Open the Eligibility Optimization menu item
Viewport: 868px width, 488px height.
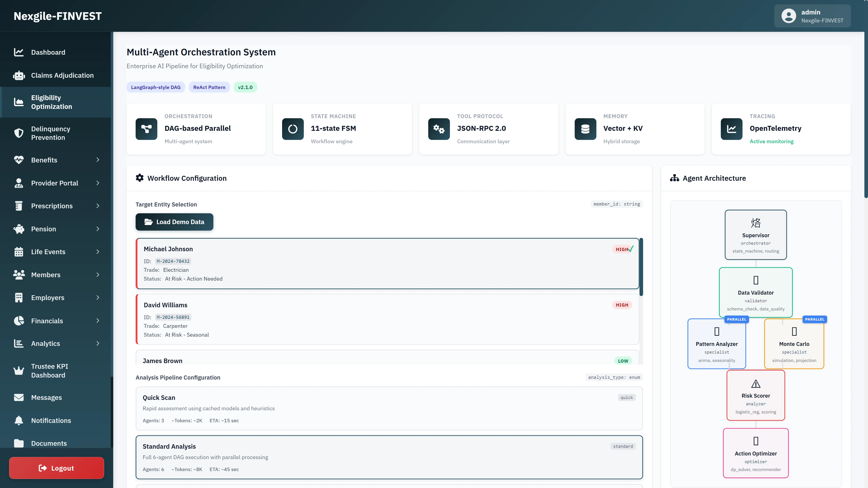(52, 102)
